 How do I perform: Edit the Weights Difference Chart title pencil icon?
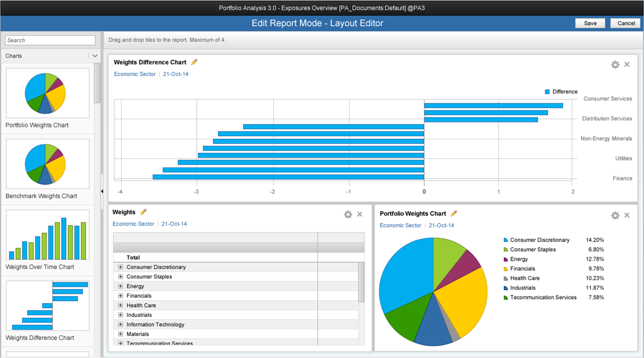tap(194, 62)
